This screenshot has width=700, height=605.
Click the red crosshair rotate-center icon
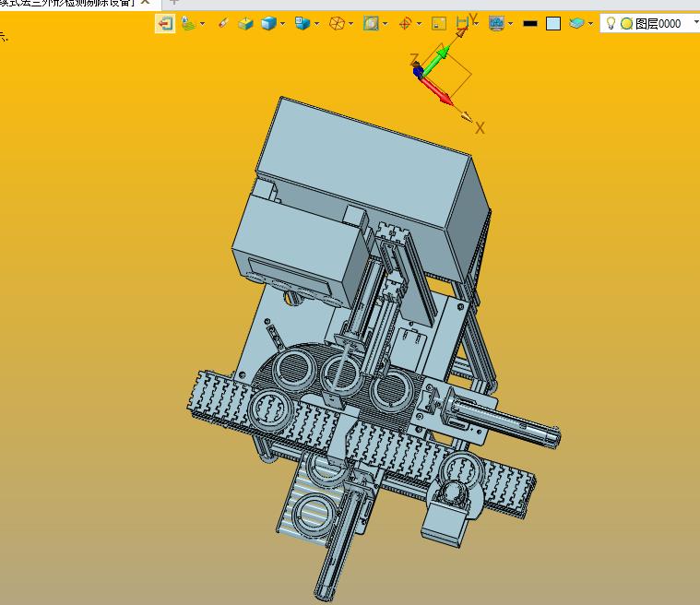[x=405, y=23]
